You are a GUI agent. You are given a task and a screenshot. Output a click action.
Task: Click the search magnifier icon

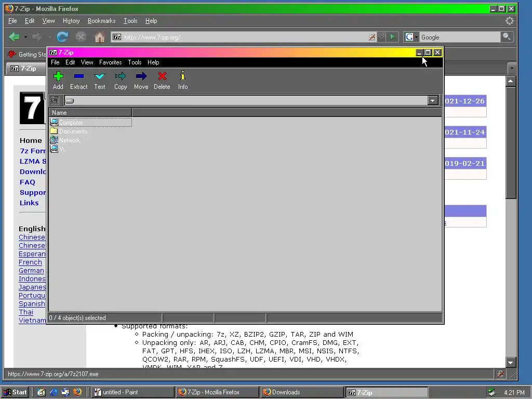point(507,37)
